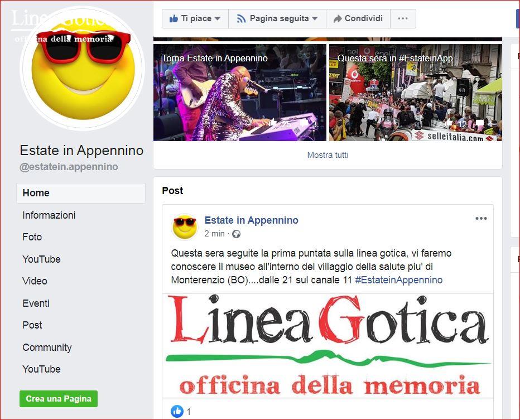520x420 pixels.
Task: Open the post options three-dot icon
Action: click(481, 219)
